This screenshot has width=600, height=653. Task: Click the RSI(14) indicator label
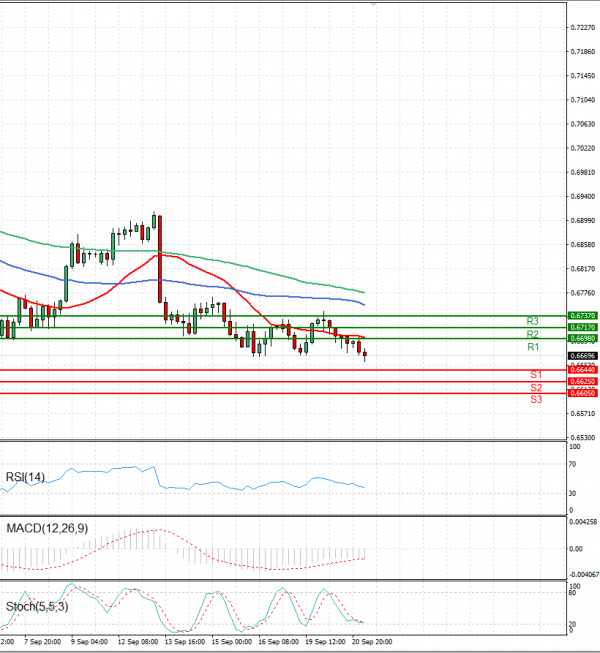click(x=27, y=476)
